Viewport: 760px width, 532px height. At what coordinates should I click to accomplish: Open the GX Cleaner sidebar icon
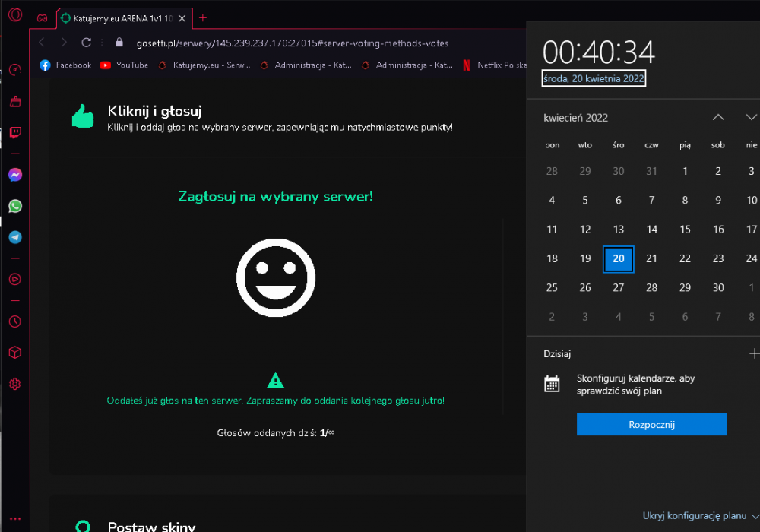click(15, 101)
